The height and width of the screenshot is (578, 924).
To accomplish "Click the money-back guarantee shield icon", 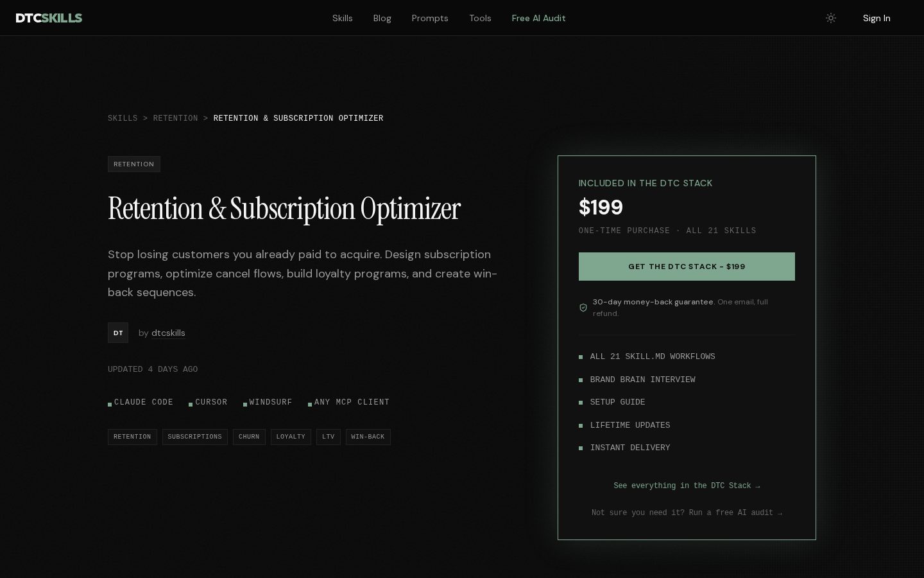I will [583, 308].
